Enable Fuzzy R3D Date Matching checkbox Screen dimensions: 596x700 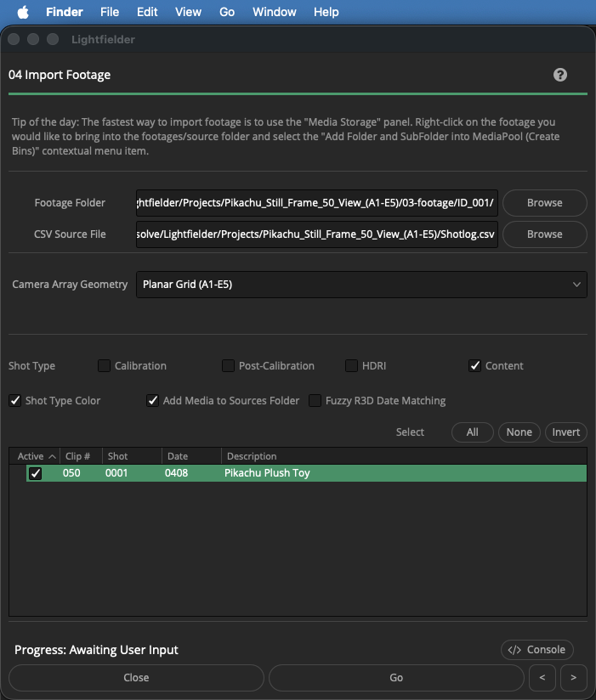[315, 401]
